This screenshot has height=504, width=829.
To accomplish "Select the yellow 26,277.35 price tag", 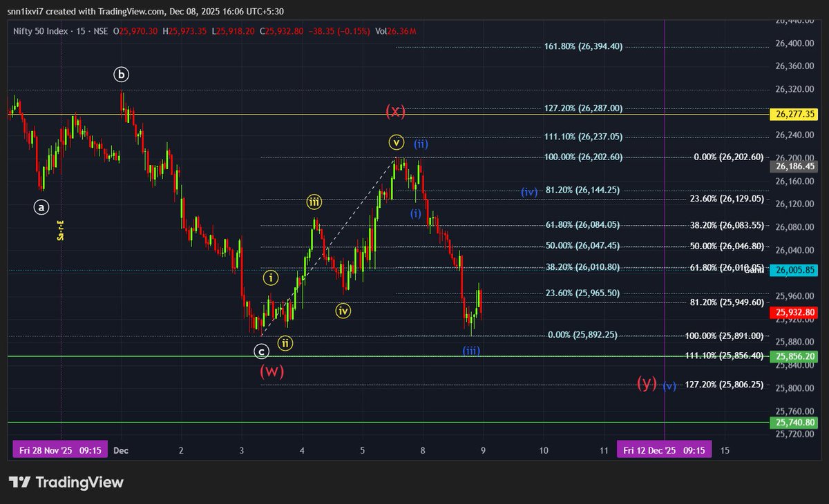I will click(794, 115).
